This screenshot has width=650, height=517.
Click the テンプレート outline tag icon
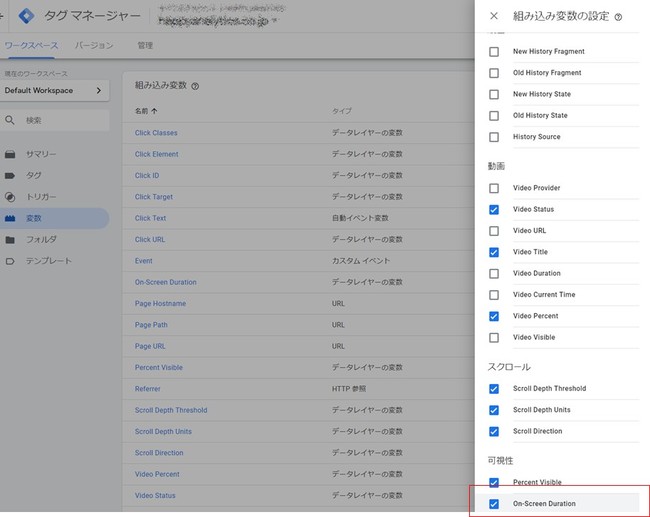(10, 261)
